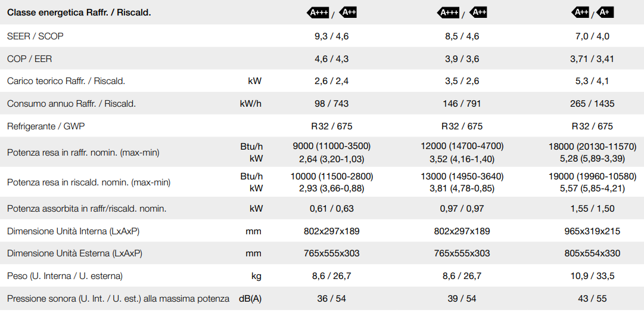Click the 13000 (14950-3640) heating power value
The image size is (644, 313).
coord(462,176)
